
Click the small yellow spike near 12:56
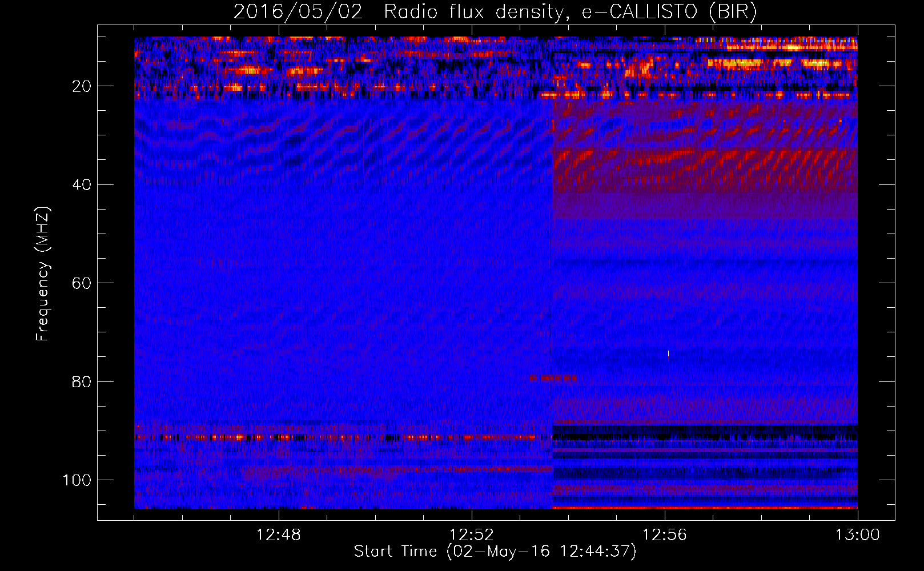click(x=668, y=354)
